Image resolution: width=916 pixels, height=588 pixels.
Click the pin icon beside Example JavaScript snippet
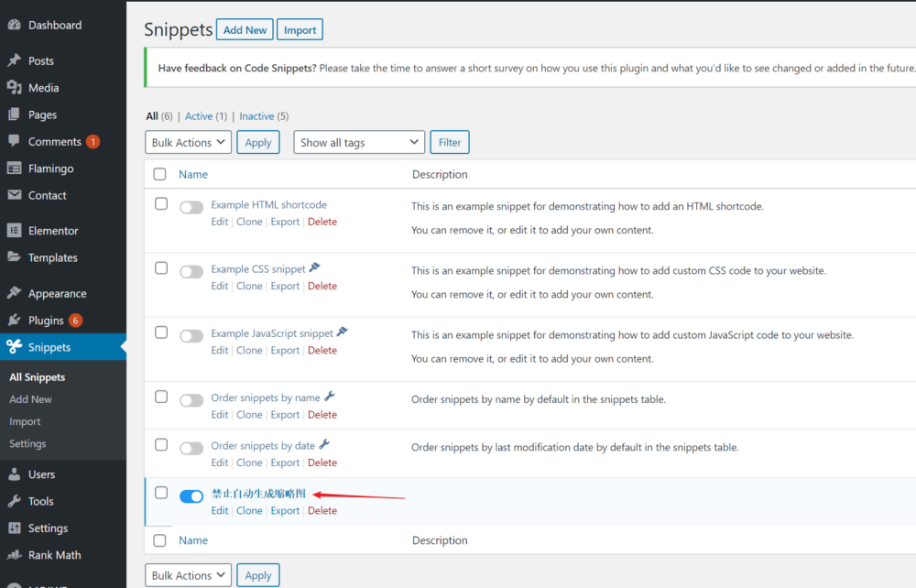pyautogui.click(x=343, y=332)
